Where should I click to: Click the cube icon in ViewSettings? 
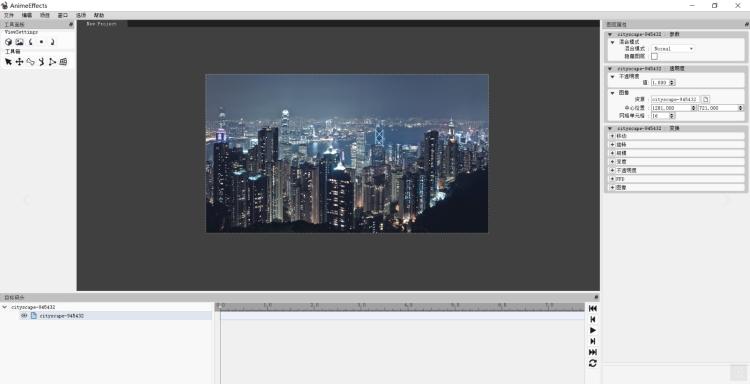point(8,42)
